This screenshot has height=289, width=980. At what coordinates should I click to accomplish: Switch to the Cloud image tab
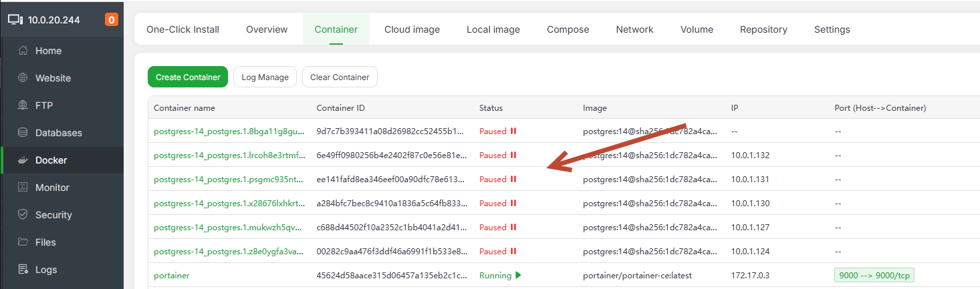click(412, 29)
